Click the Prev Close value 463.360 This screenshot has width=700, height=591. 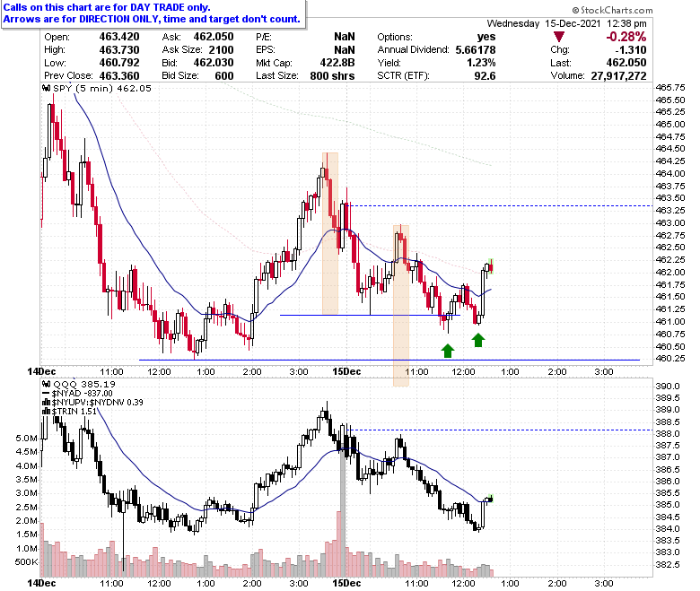119,76
